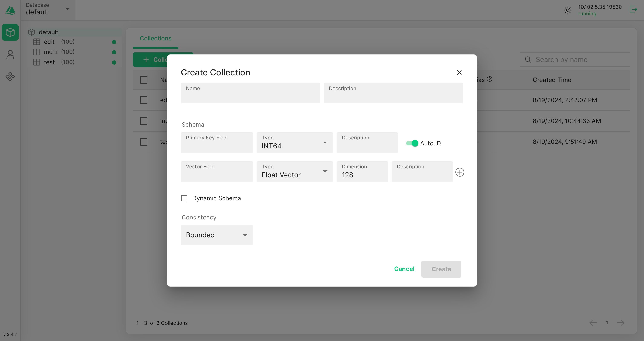
Task: Click the user/account sidebar icon
Action: click(x=10, y=54)
